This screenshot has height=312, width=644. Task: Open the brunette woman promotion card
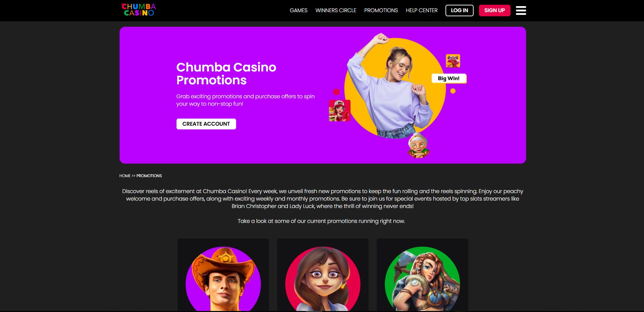(x=323, y=275)
